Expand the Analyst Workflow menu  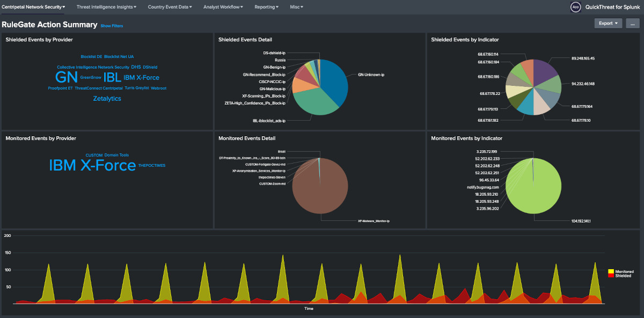pyautogui.click(x=223, y=7)
